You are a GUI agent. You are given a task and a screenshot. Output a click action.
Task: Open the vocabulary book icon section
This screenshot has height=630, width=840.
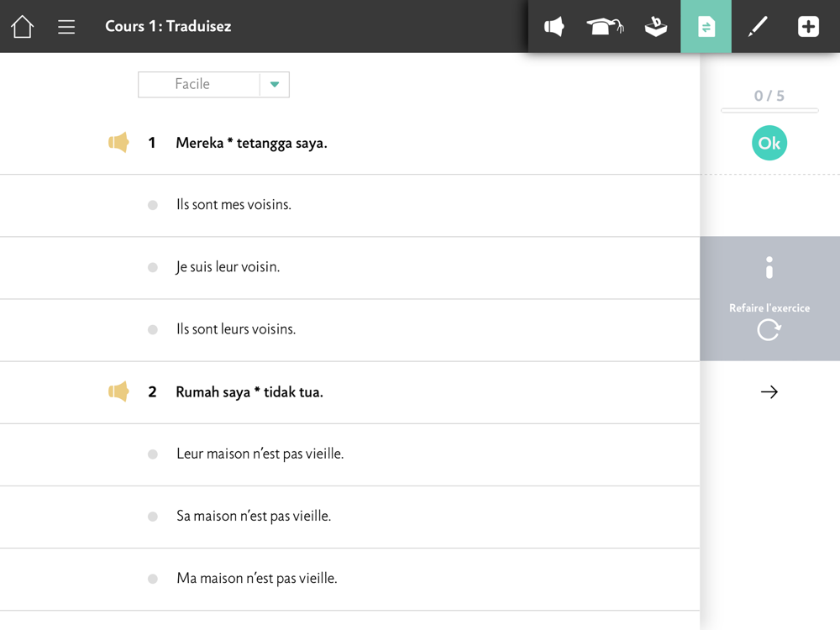coord(656,27)
